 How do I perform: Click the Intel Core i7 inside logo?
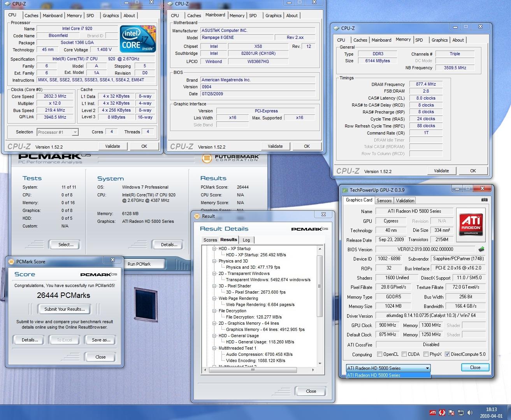click(138, 39)
